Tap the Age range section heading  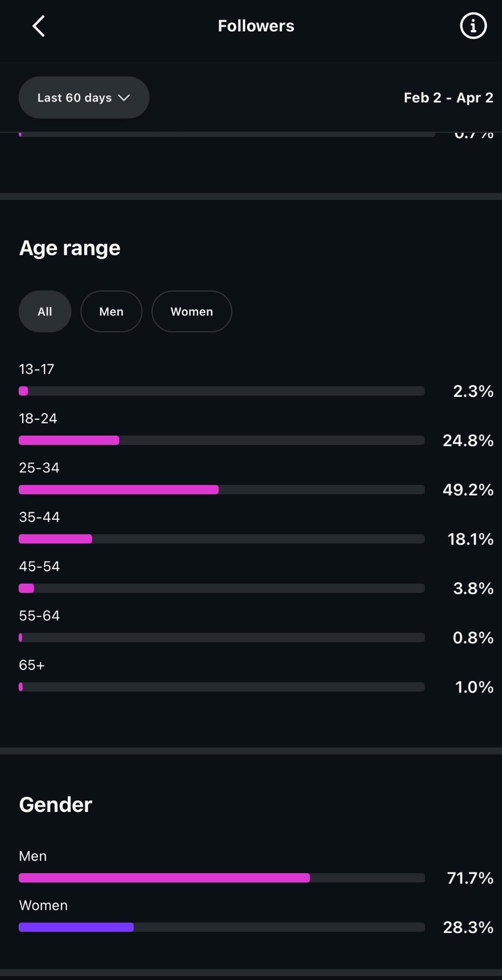[x=69, y=247]
